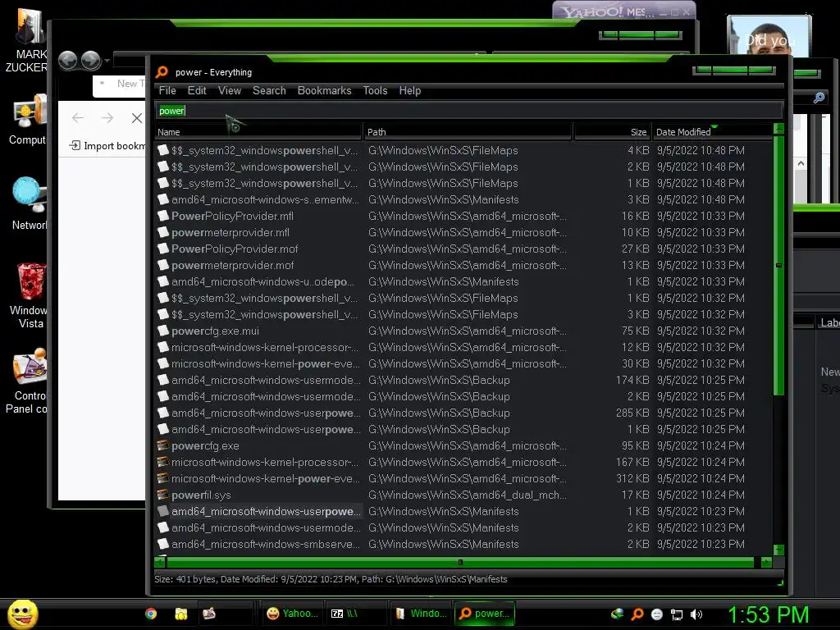Open the View menu in Everything
The width and height of the screenshot is (840, 630).
230,90
